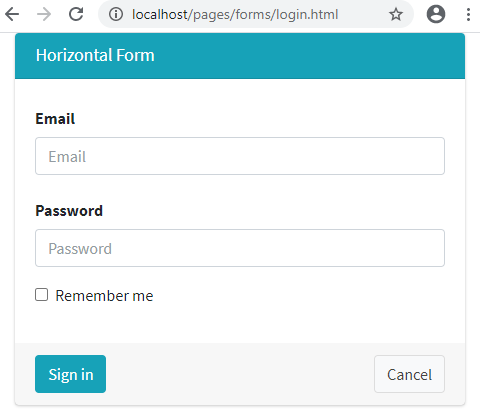Click the word localhost in the address bar
This screenshot has width=480, height=418.
(160, 15)
